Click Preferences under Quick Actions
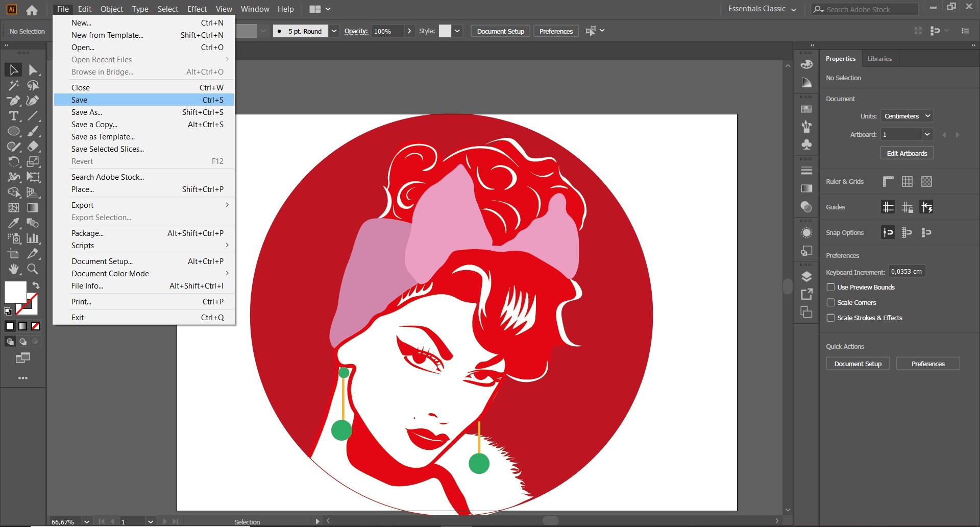 (928, 364)
